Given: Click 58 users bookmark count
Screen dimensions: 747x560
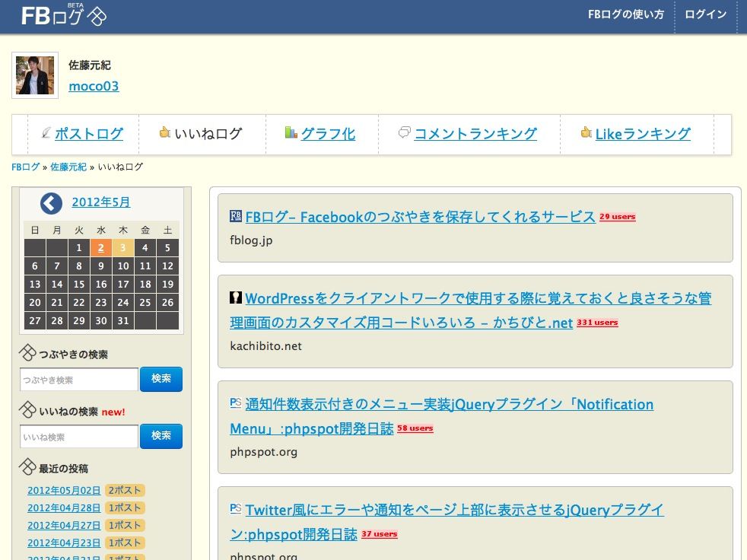Looking at the screenshot, I should pos(415,428).
